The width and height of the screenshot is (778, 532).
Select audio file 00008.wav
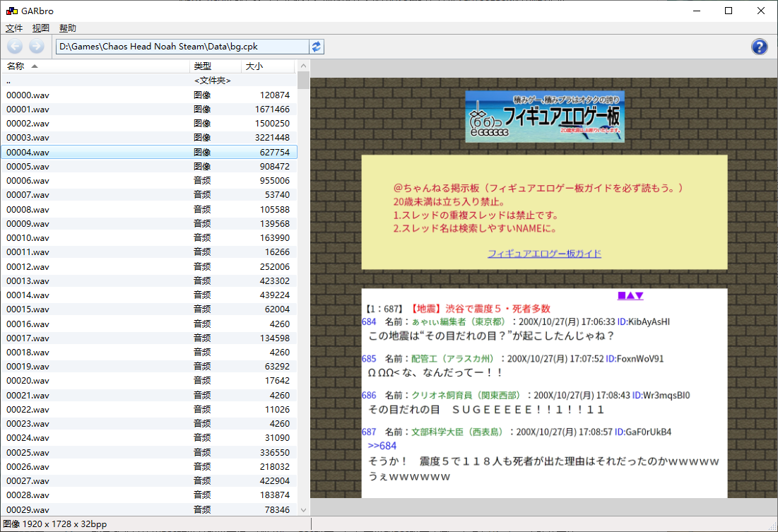149,209
